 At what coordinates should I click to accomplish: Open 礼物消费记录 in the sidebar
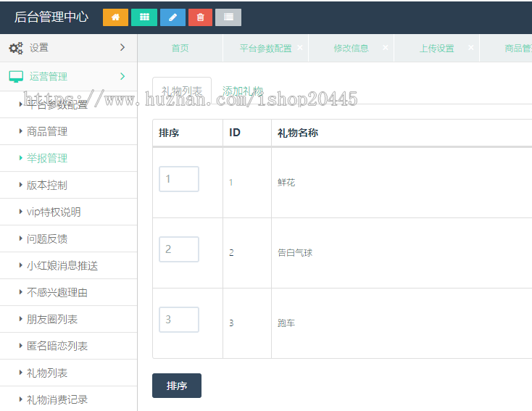pos(57,399)
